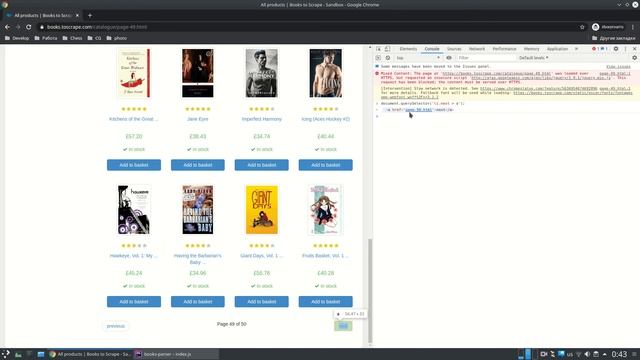Add 'Fruits Basket, Vol. 1' to basket

pos(326,302)
